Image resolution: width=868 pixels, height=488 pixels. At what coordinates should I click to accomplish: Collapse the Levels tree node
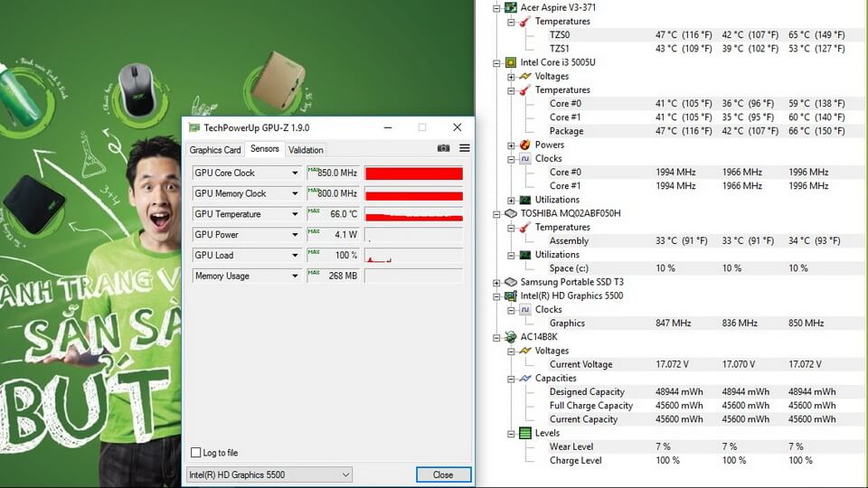[x=511, y=434]
